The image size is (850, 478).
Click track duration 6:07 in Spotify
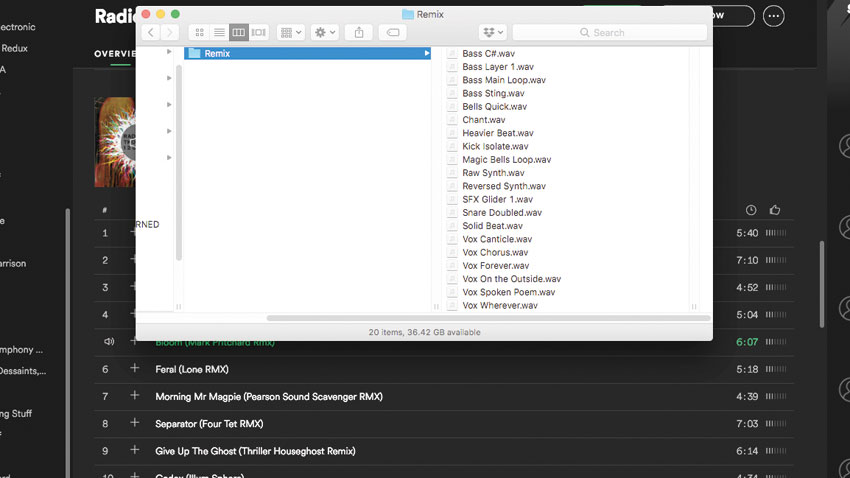click(747, 342)
